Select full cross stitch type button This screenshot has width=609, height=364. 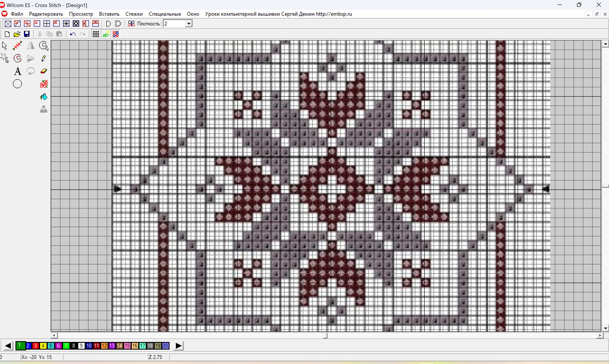[8, 24]
